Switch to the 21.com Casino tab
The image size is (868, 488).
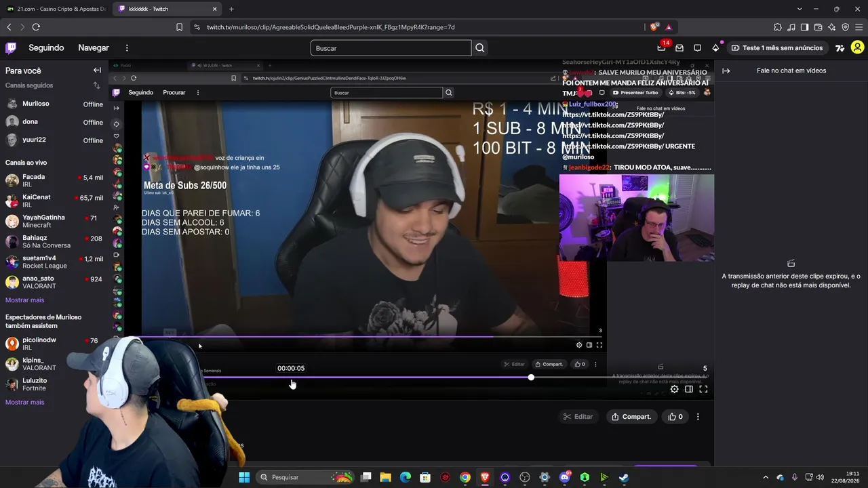point(57,9)
